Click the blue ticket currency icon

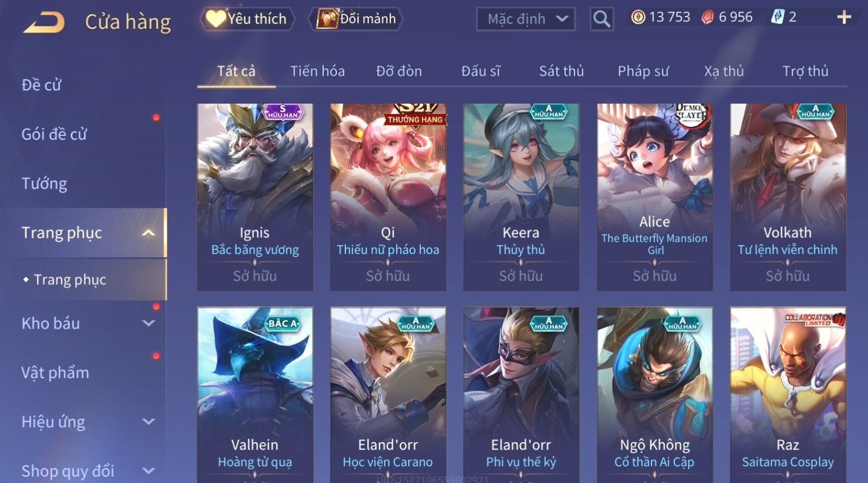777,17
